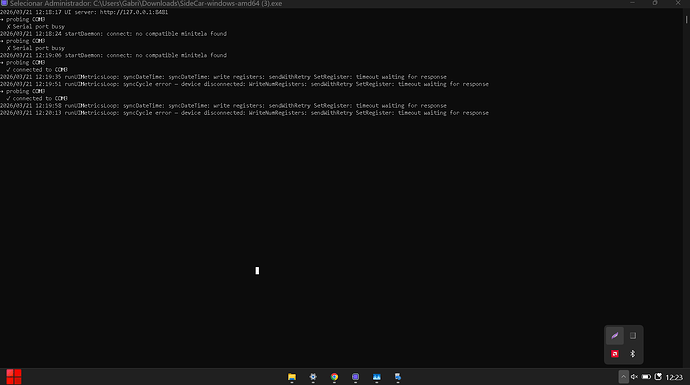This screenshot has height=385, width=690.
Task: Launch Google Chrome from the taskbar
Action: pos(334,377)
